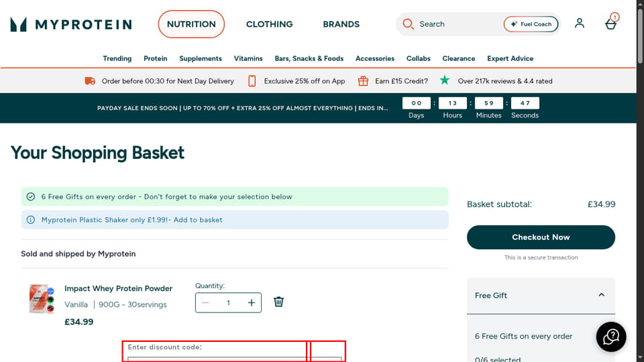Click the £34.99 product price

click(79, 322)
